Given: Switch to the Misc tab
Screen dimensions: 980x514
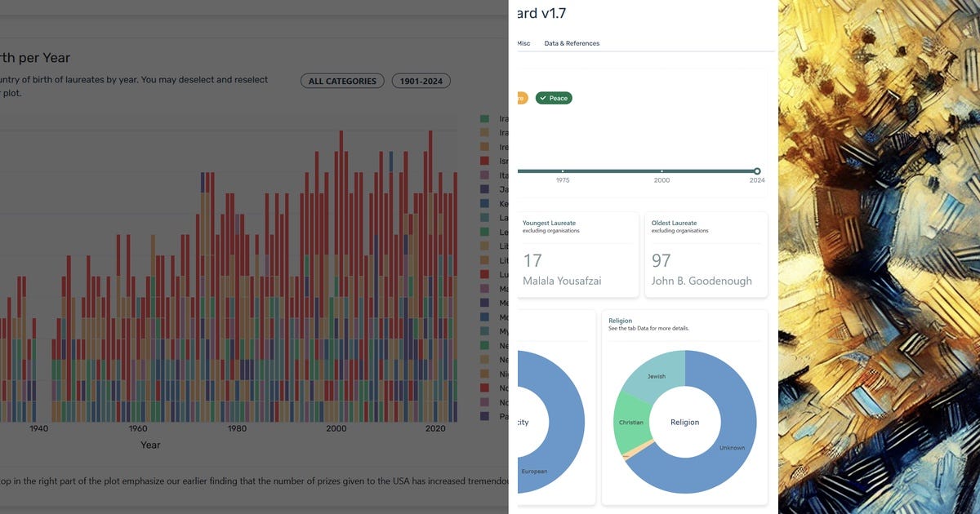Looking at the screenshot, I should pos(523,43).
